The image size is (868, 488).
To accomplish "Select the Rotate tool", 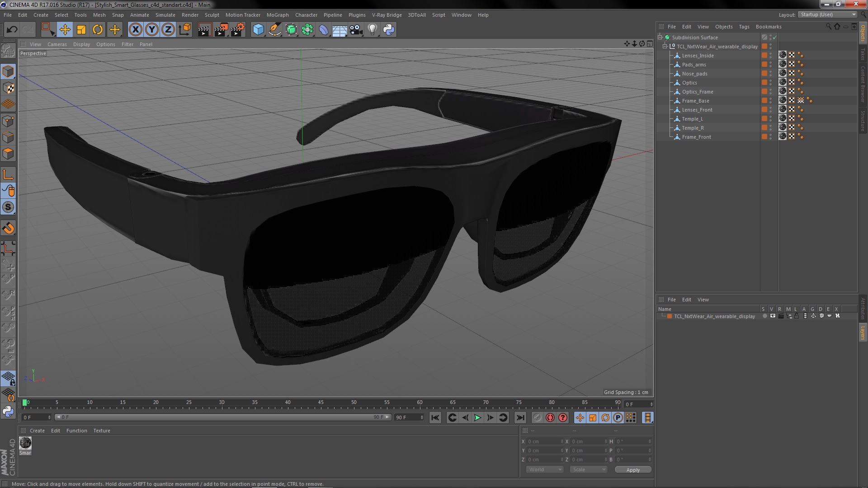I will (98, 30).
